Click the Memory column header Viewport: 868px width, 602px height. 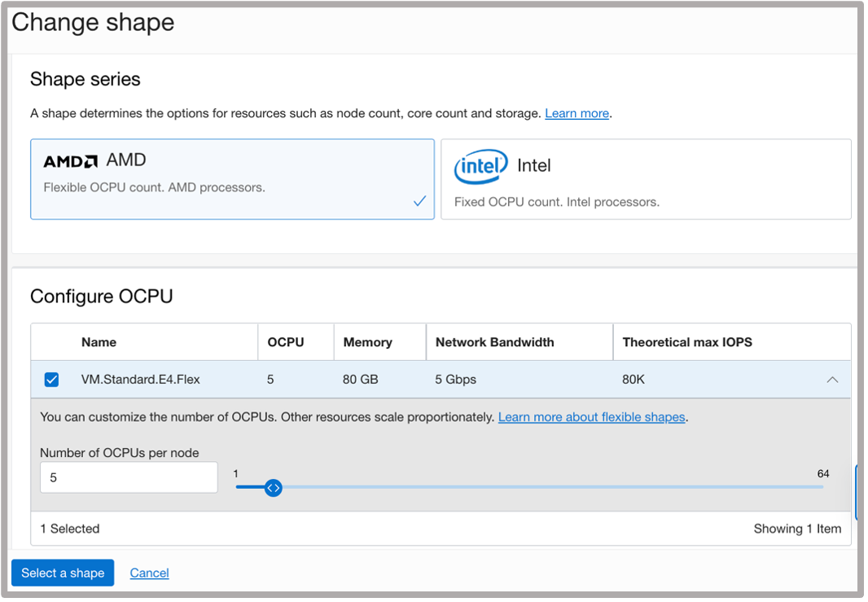coord(367,342)
